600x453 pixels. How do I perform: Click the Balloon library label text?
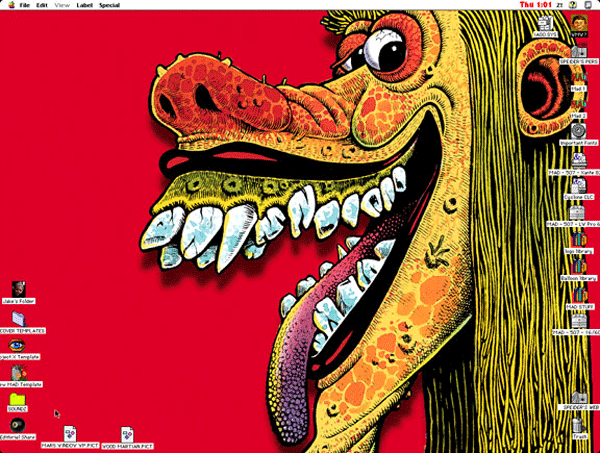click(579, 278)
